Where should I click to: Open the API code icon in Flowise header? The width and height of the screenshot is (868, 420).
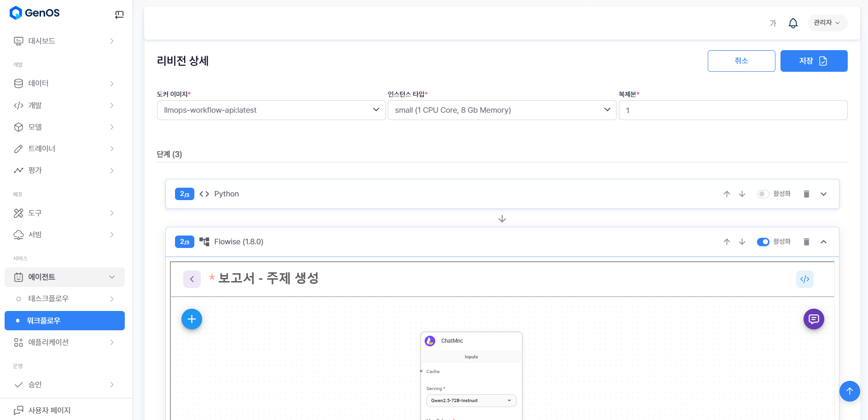tap(804, 279)
